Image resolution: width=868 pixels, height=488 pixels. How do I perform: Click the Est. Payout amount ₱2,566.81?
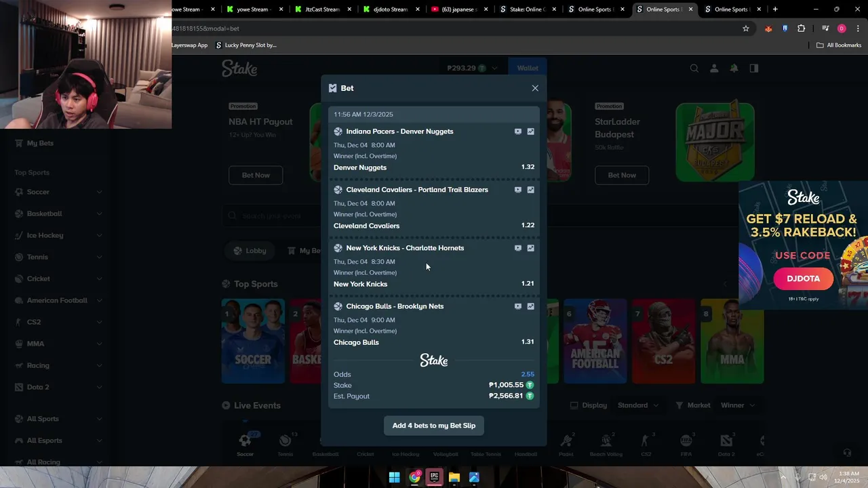(x=506, y=396)
